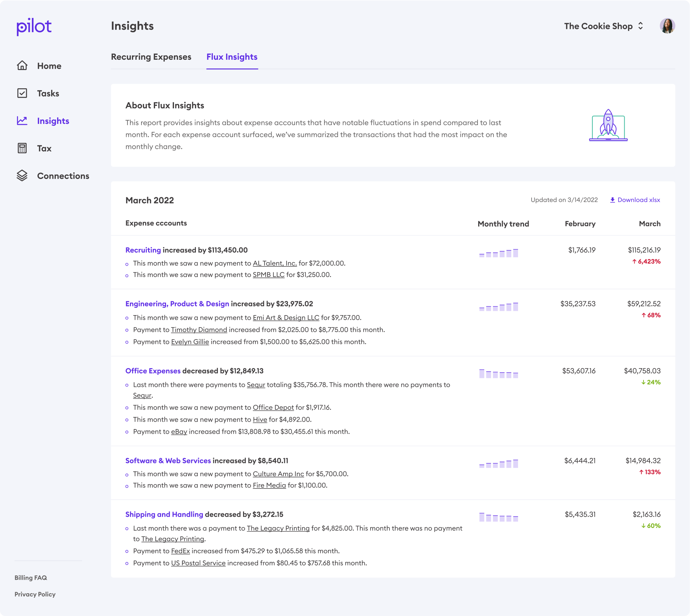Click the 6,423% increase indicator
The image size is (690, 616).
[647, 262]
